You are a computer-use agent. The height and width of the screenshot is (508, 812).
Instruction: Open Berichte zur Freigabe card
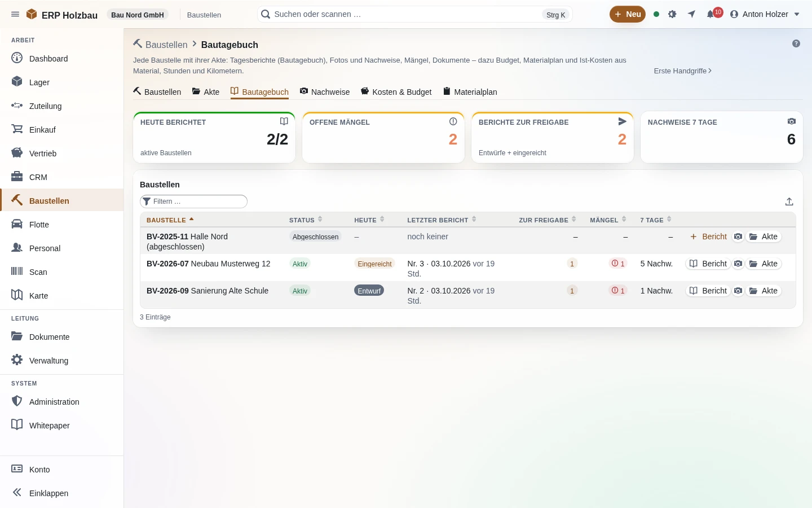tap(553, 138)
